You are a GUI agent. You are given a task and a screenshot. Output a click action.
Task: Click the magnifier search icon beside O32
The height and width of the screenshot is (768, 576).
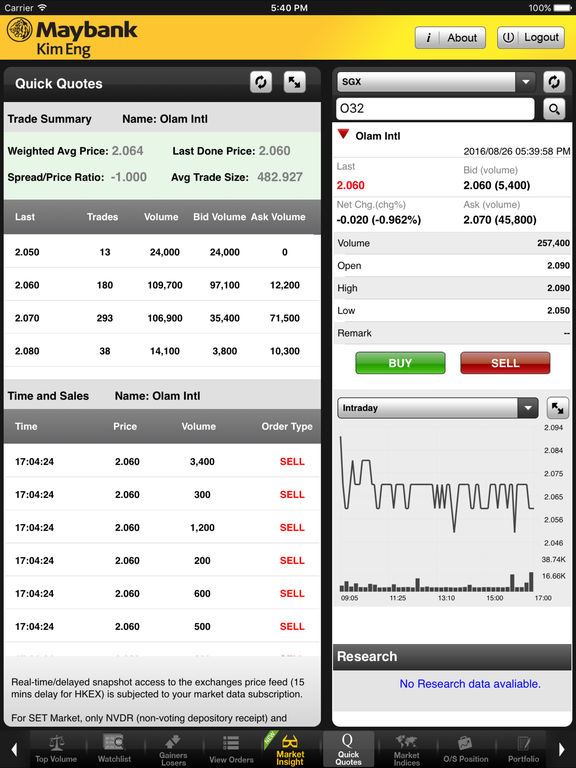coord(554,109)
